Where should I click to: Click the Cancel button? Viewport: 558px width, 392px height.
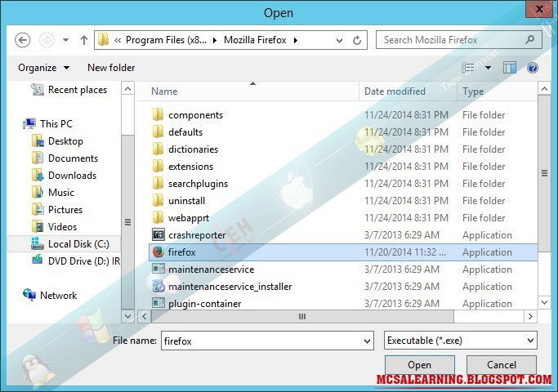coord(502,364)
